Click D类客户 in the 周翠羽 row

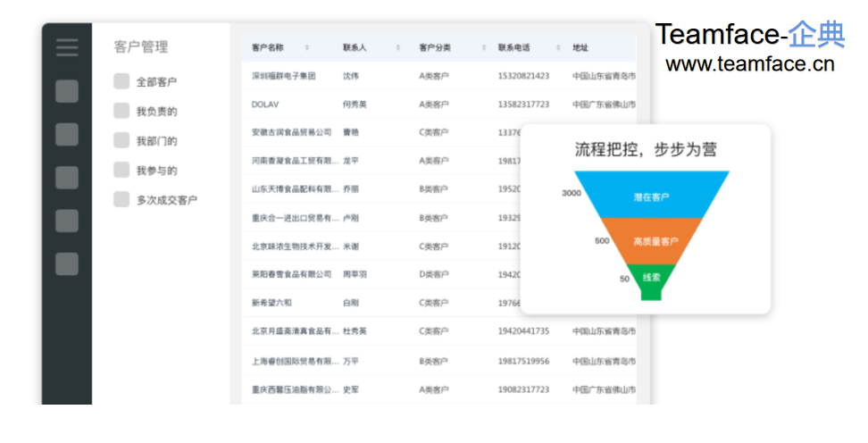tap(434, 274)
